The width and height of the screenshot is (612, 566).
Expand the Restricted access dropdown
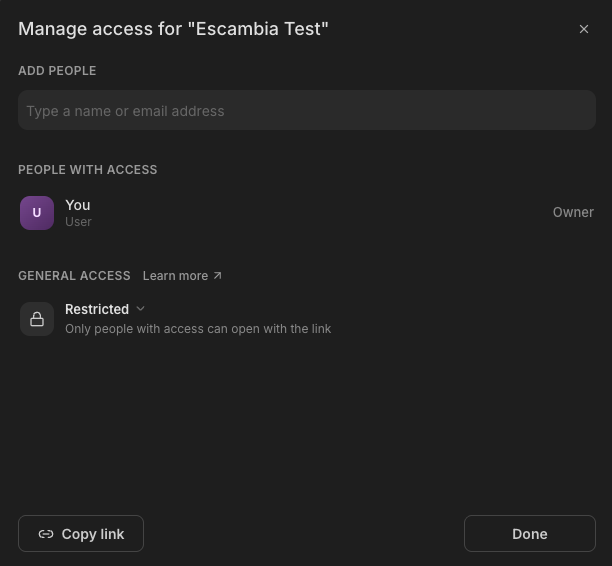(105, 309)
